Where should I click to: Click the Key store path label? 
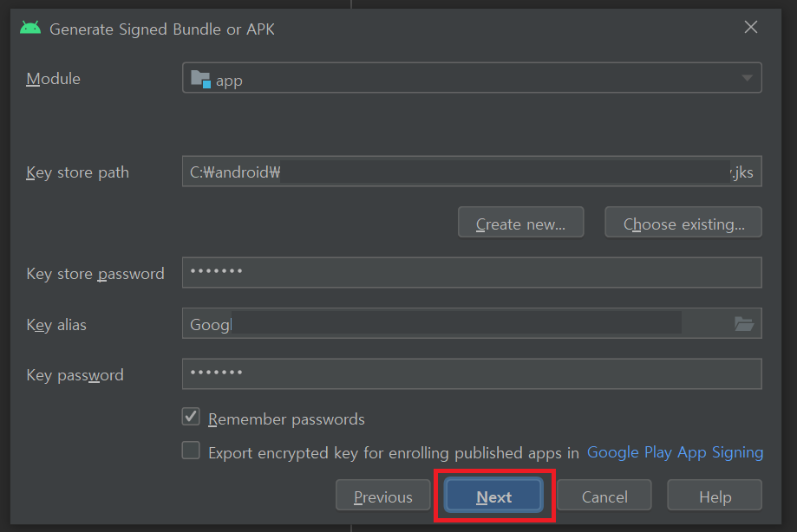(77, 172)
